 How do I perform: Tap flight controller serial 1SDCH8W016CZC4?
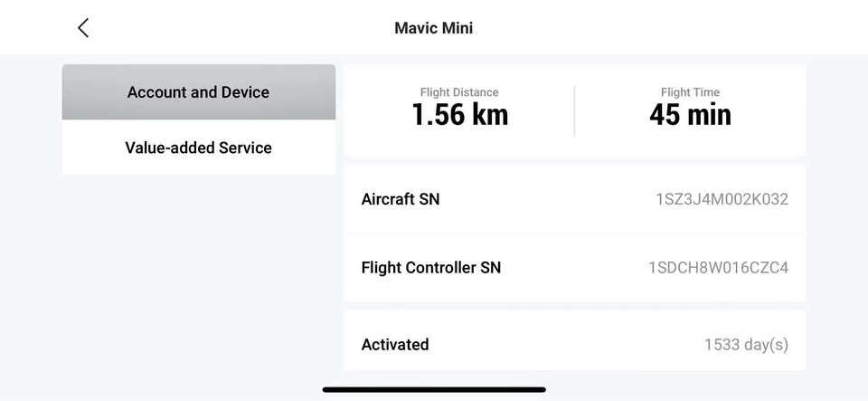tap(719, 268)
